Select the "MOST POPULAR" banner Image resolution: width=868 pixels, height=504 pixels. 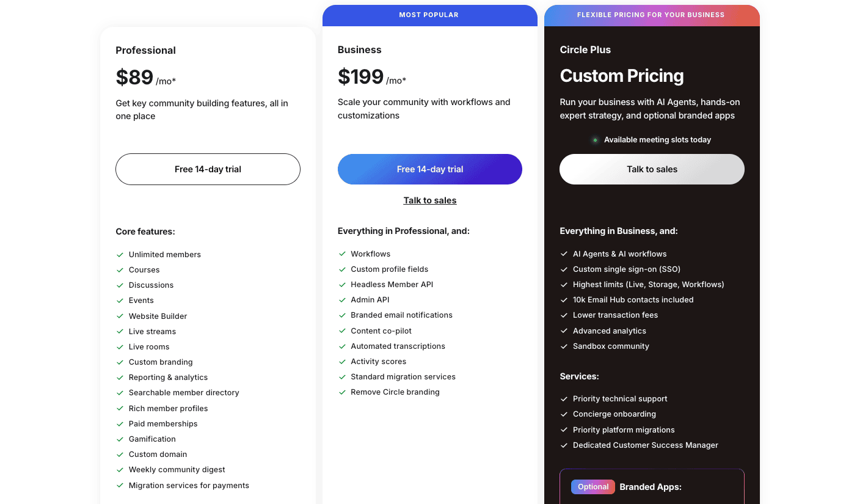click(429, 15)
